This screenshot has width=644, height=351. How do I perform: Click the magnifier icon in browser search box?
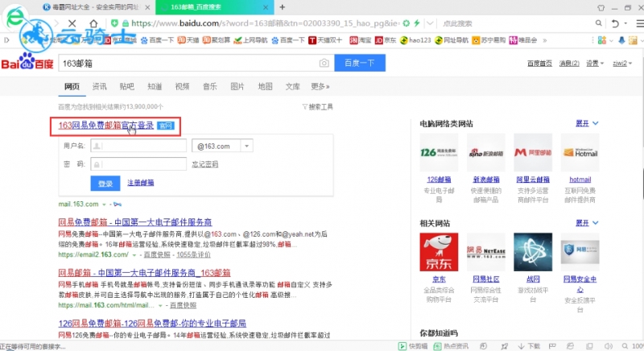[x=599, y=23]
